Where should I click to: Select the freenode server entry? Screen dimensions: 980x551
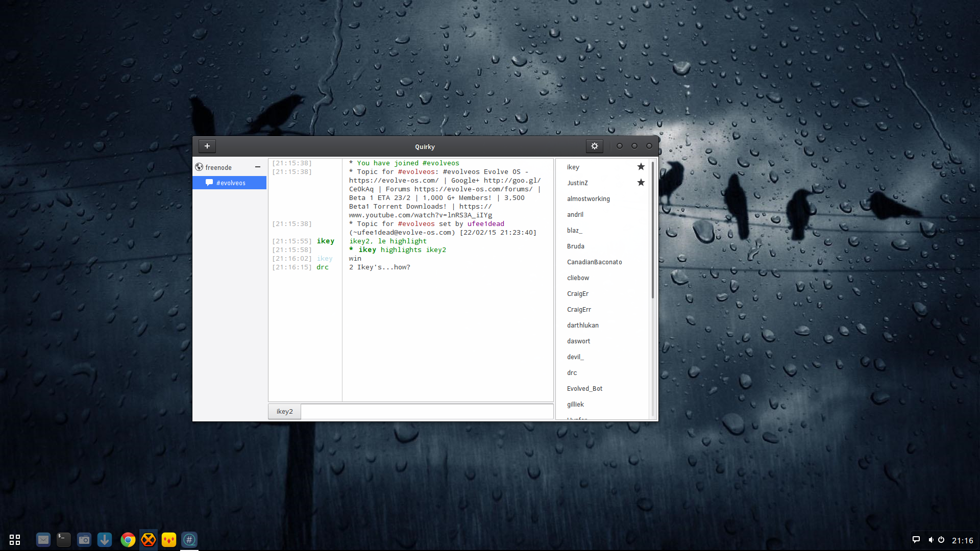229,167
